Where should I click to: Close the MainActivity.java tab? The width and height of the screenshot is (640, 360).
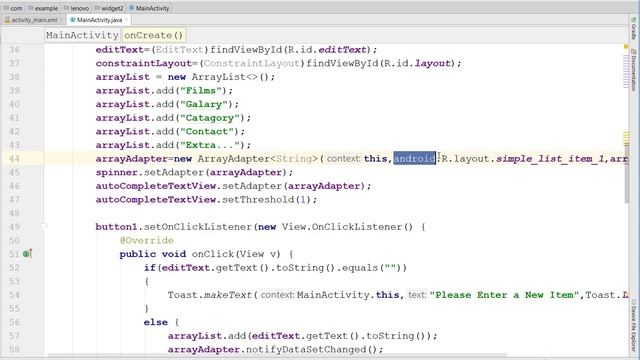point(126,20)
